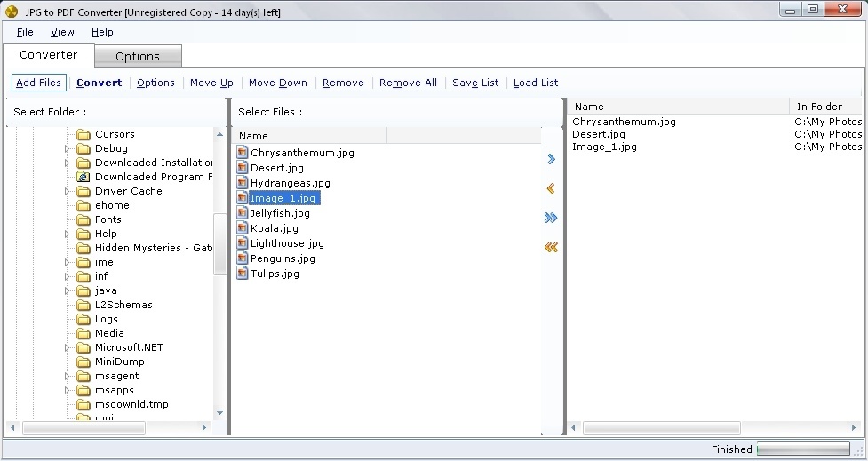Click the conversion progress bar in status bar
The width and height of the screenshot is (868, 461).
click(x=803, y=449)
